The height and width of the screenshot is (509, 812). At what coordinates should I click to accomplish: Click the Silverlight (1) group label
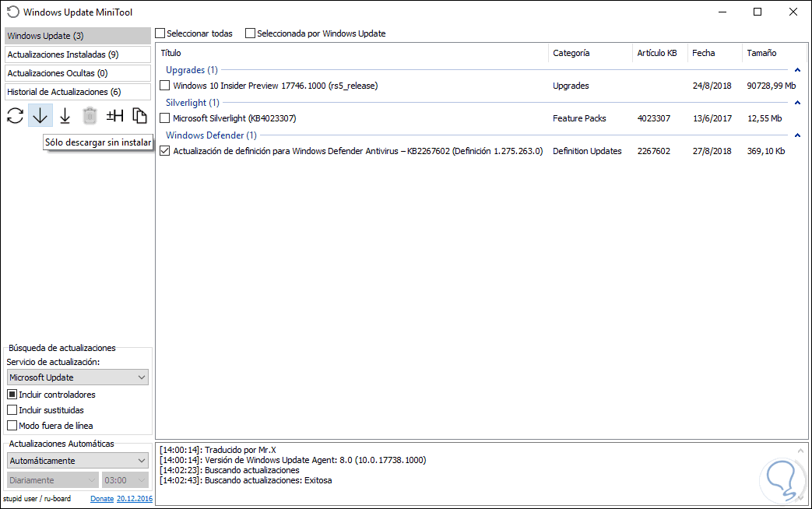pyautogui.click(x=192, y=103)
